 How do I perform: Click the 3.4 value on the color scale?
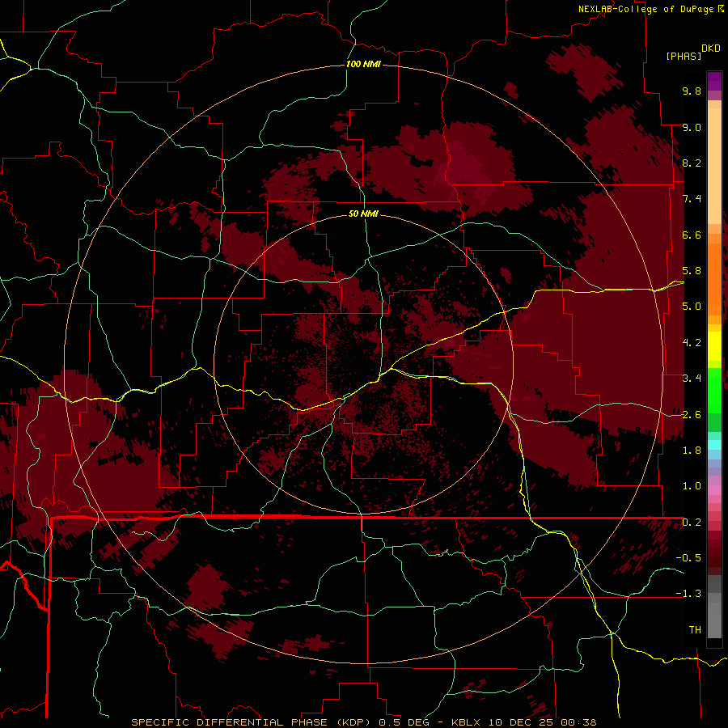692,379
